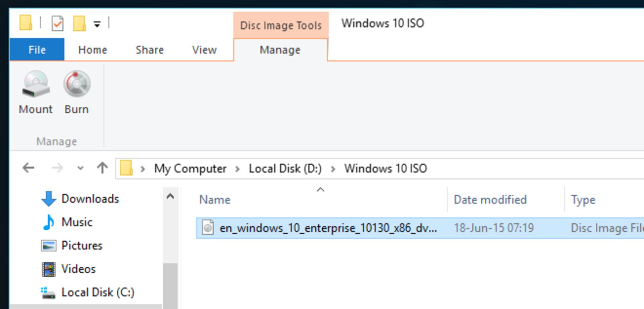
Task: Open the My Computer breadcrumb chevron
Action: pyautogui.click(x=238, y=169)
